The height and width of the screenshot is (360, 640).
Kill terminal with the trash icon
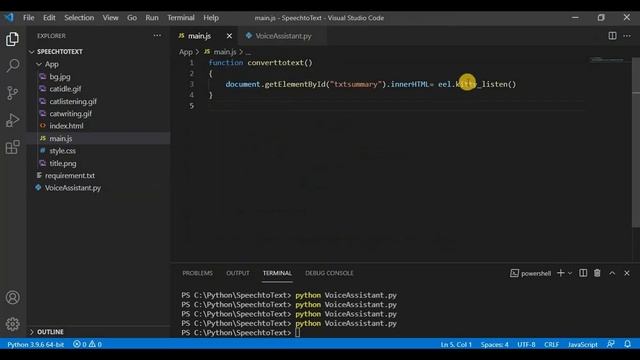[597, 273]
